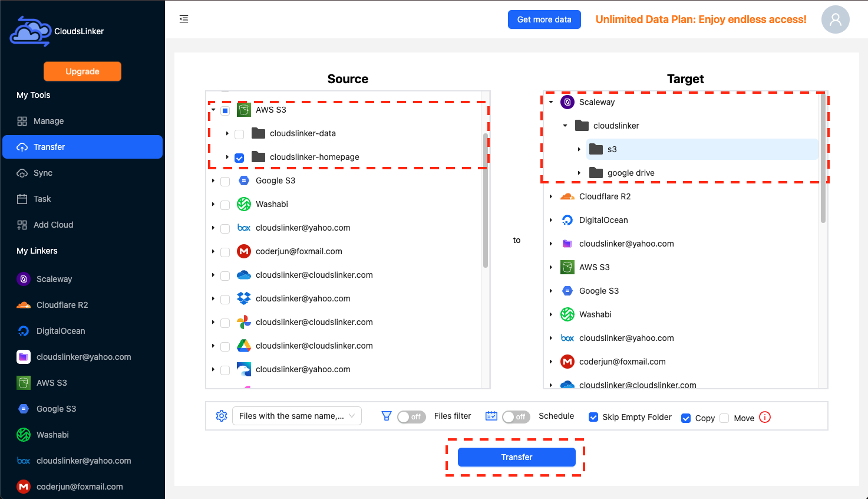Click the Washabi icon in sidebar
This screenshot has width=868, height=499.
pos(24,435)
